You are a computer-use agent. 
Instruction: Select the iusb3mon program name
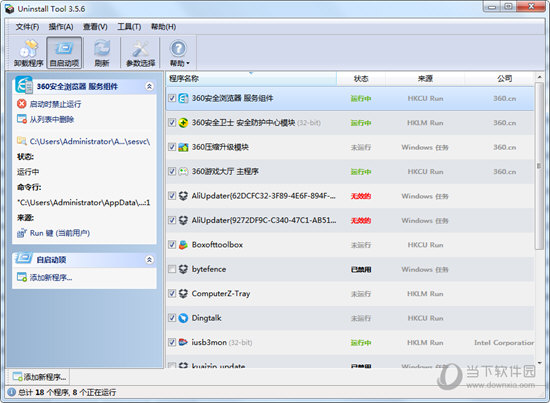pos(209,342)
